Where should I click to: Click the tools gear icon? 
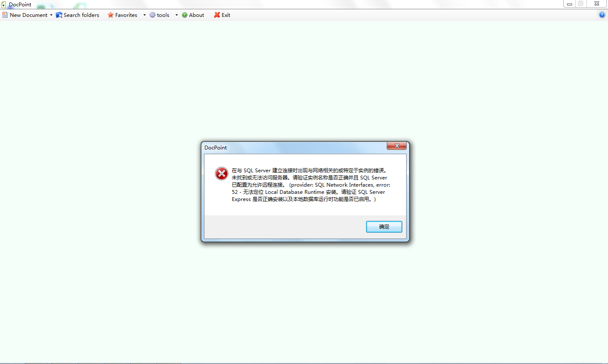coord(152,15)
